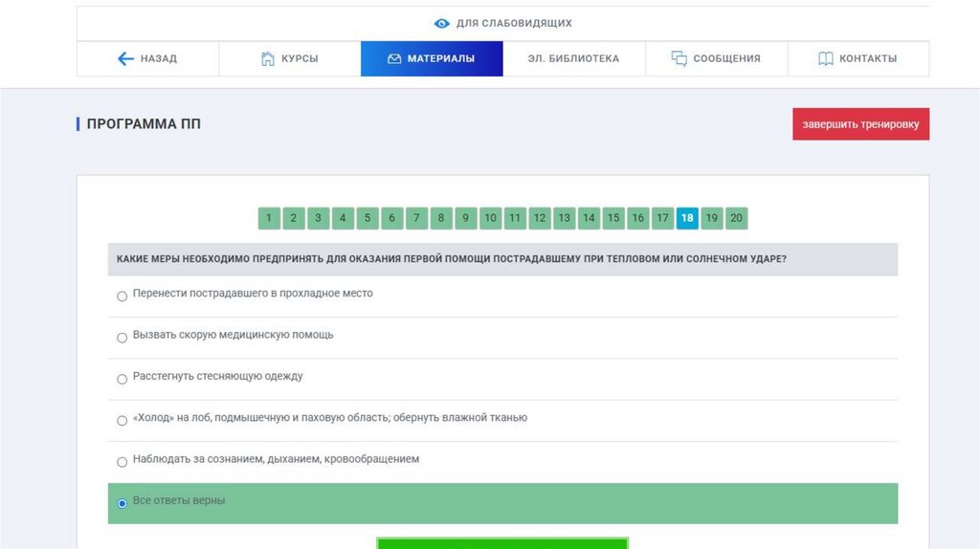Open the Для слабовидящих accessibility link
This screenshot has height=549, width=980.
click(503, 23)
